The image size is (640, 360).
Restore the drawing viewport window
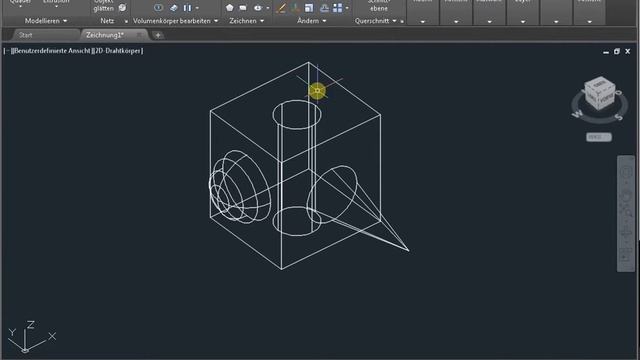pyautogui.click(x=617, y=51)
